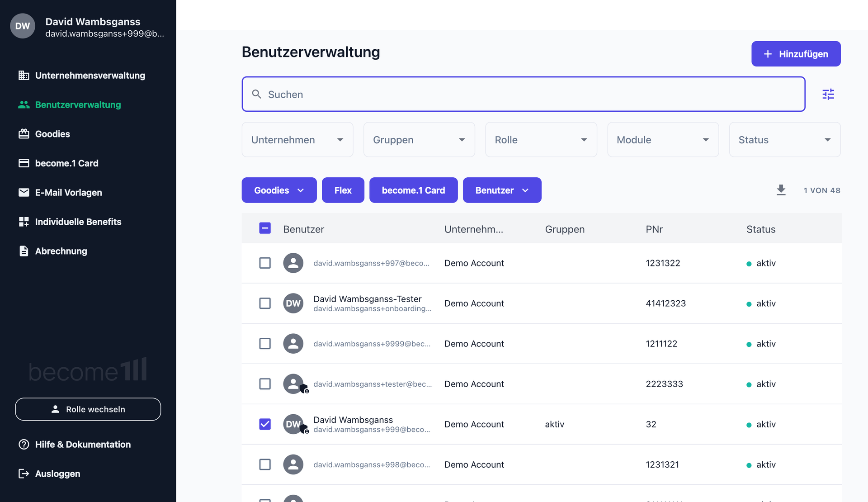Click the Rolle wechseln button
This screenshot has height=502, width=868.
88,409
